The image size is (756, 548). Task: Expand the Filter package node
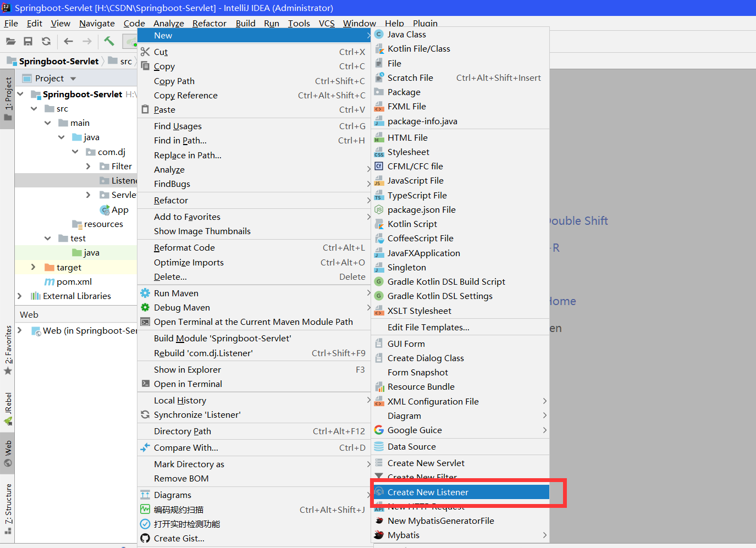tap(89, 166)
